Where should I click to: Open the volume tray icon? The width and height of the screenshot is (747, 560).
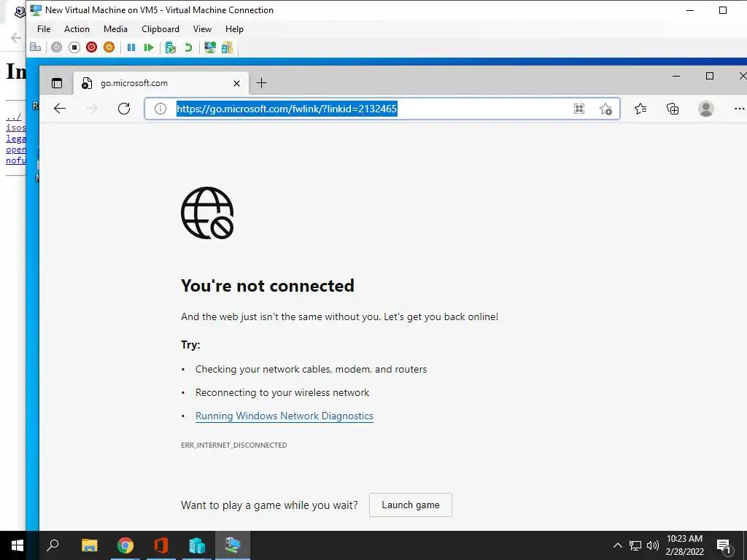pyautogui.click(x=653, y=545)
